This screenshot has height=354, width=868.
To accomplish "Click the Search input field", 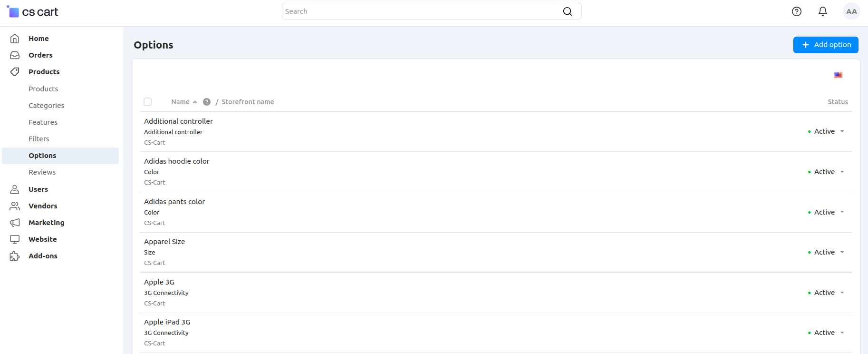I will tap(432, 11).
